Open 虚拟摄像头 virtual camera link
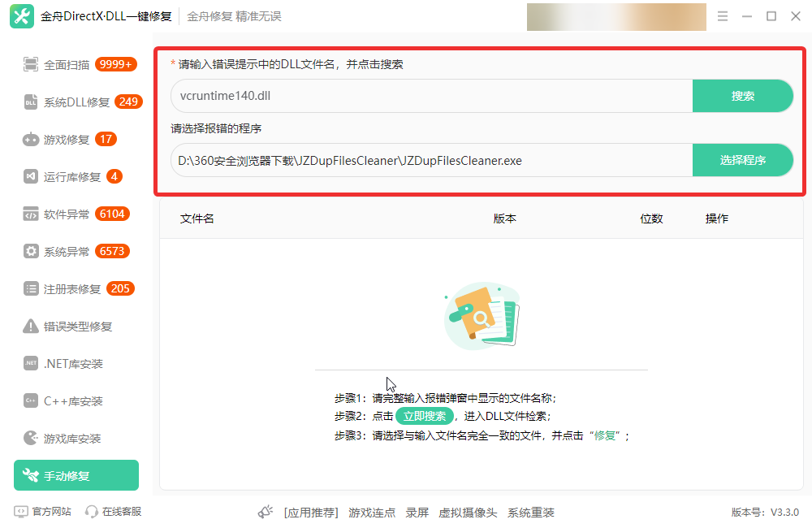Image resolution: width=812 pixels, height=528 pixels. 468,513
